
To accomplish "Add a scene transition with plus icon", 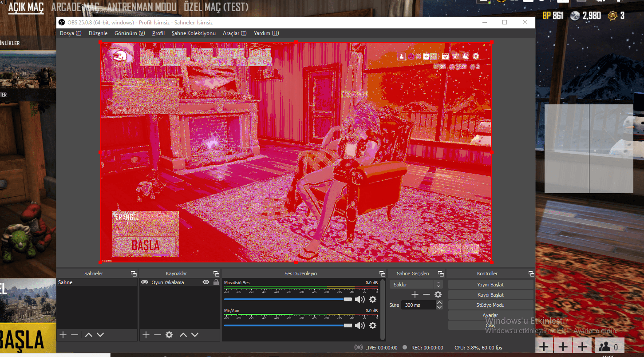I will point(415,294).
